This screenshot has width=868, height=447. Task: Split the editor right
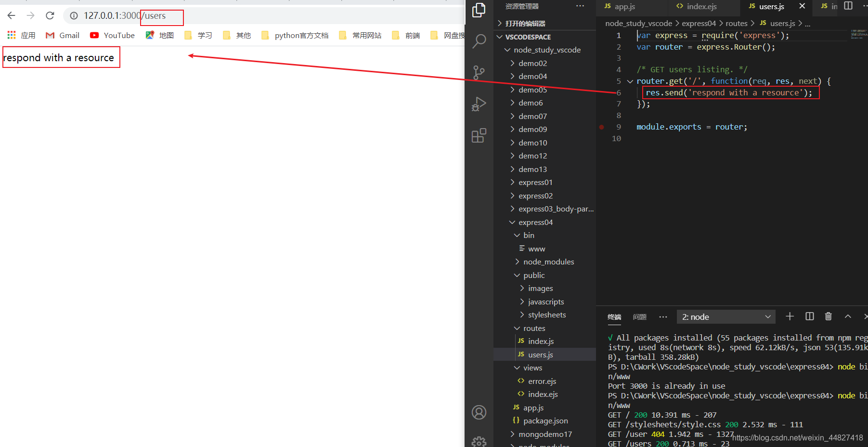[848, 6]
